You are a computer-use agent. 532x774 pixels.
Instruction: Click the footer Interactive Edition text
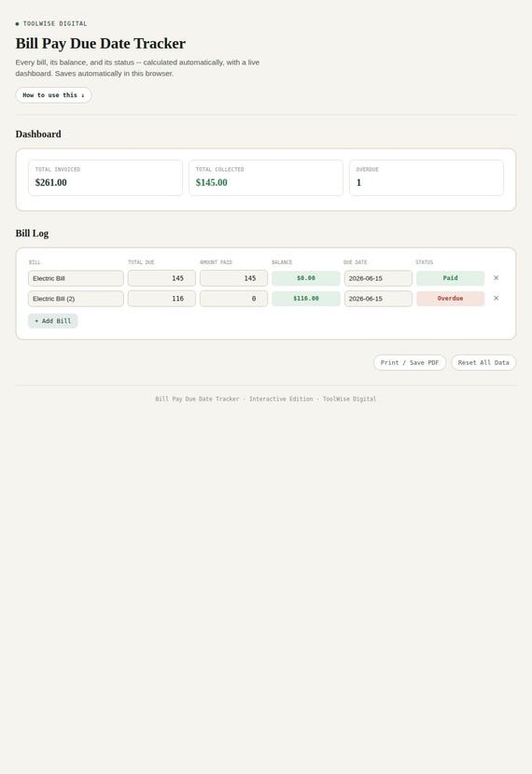281,399
